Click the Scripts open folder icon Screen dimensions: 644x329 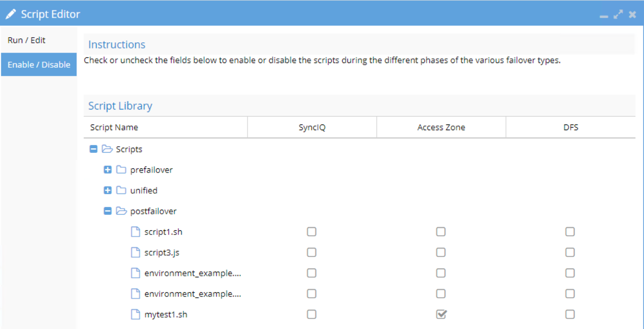(107, 149)
